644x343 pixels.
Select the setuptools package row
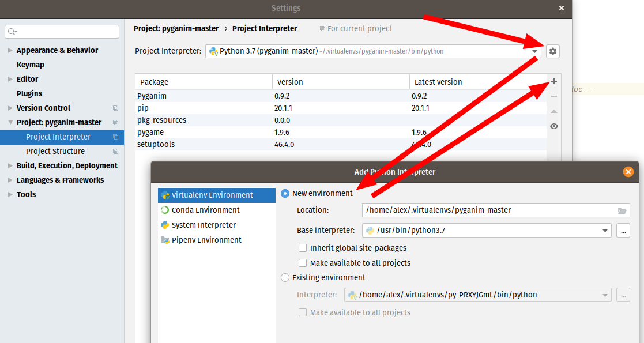click(341, 145)
